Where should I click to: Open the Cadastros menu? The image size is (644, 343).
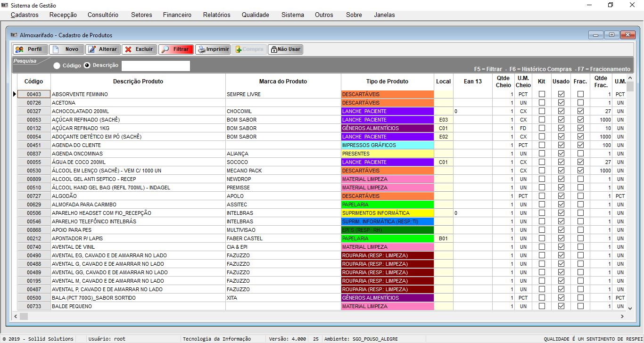coord(25,15)
